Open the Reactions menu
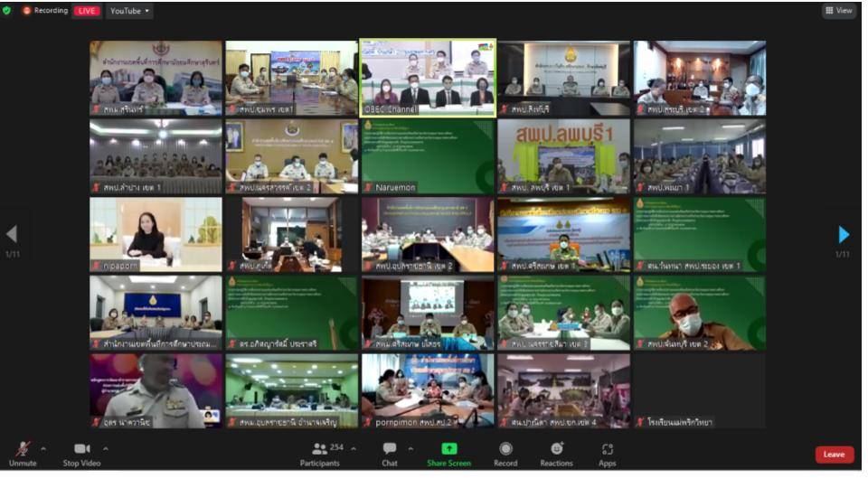 (556, 449)
